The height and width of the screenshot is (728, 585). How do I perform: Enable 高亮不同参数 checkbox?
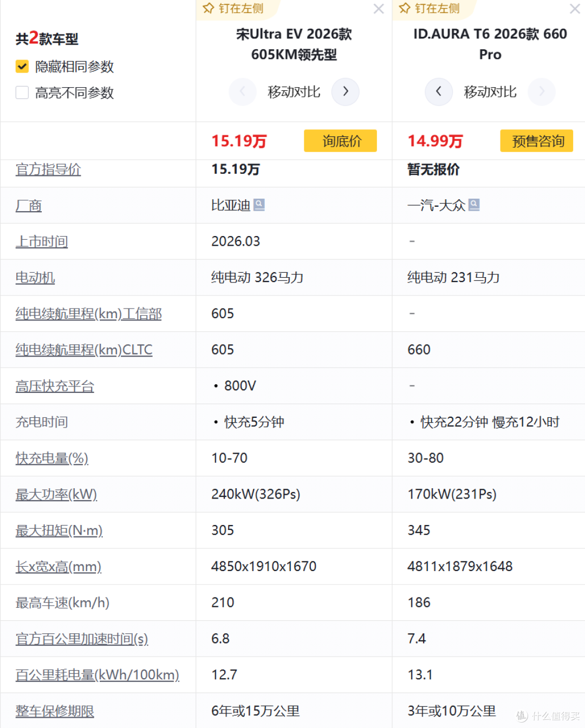click(x=22, y=93)
